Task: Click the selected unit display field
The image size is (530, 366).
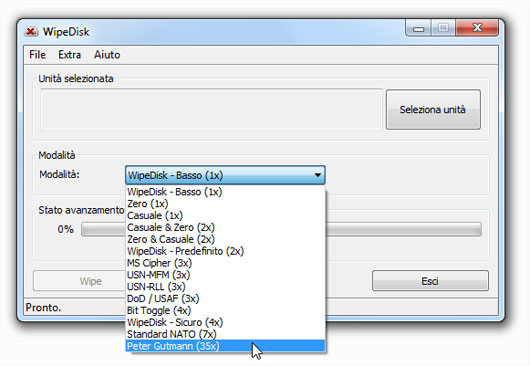Action: coord(211,109)
